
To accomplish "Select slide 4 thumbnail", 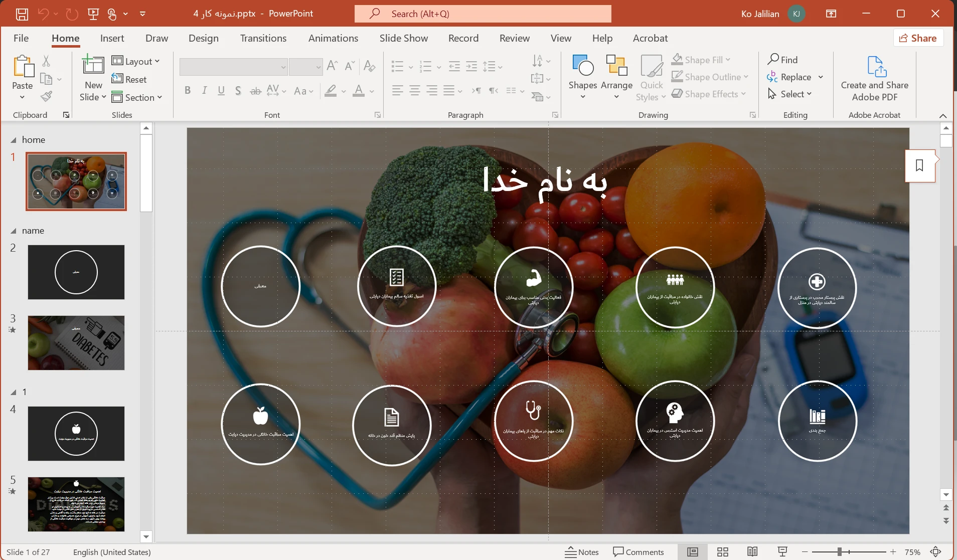I will pos(76,434).
